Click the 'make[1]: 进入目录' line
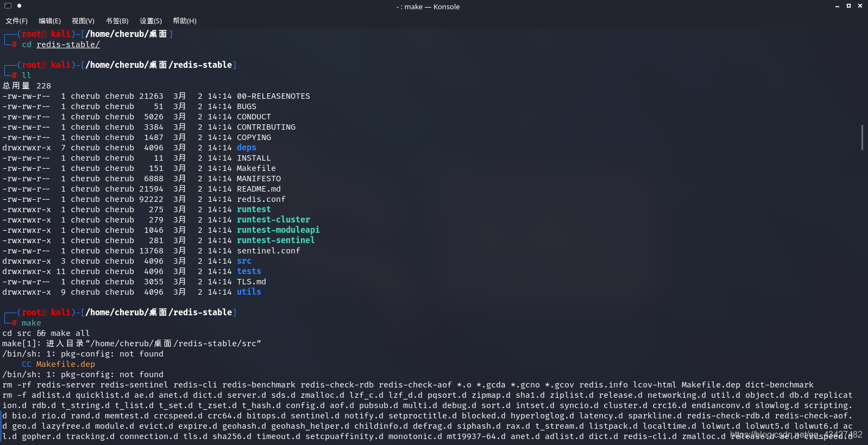 [131, 344]
